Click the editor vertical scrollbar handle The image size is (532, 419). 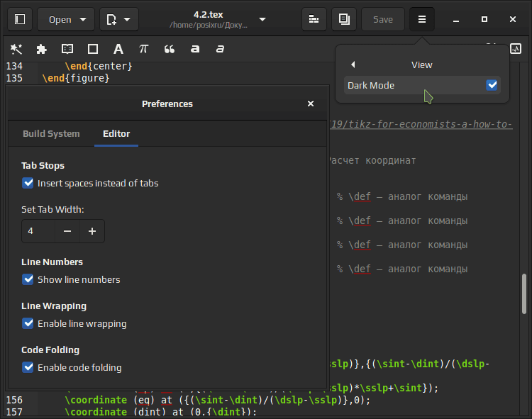[524, 294]
